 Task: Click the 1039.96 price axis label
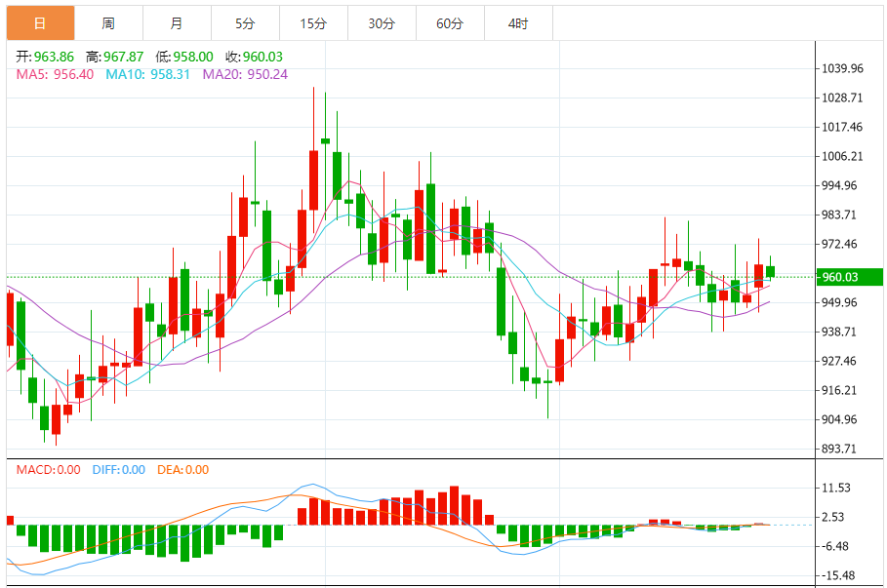click(843, 68)
